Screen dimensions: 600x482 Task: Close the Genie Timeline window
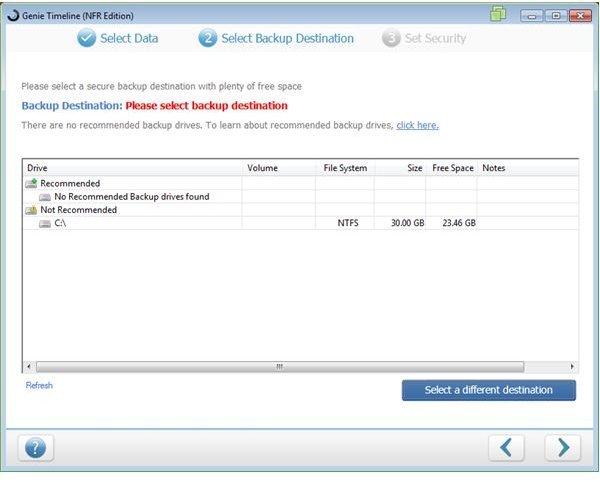pyautogui.click(x=580, y=16)
